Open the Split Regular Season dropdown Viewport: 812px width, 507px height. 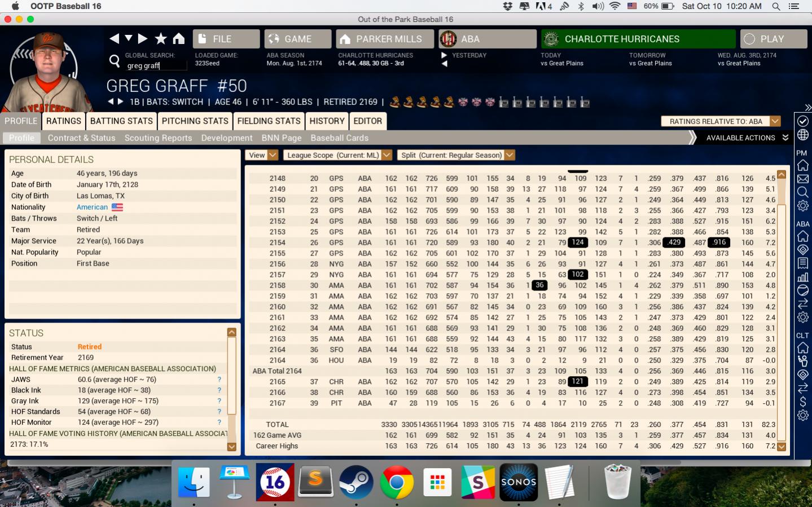click(x=457, y=155)
